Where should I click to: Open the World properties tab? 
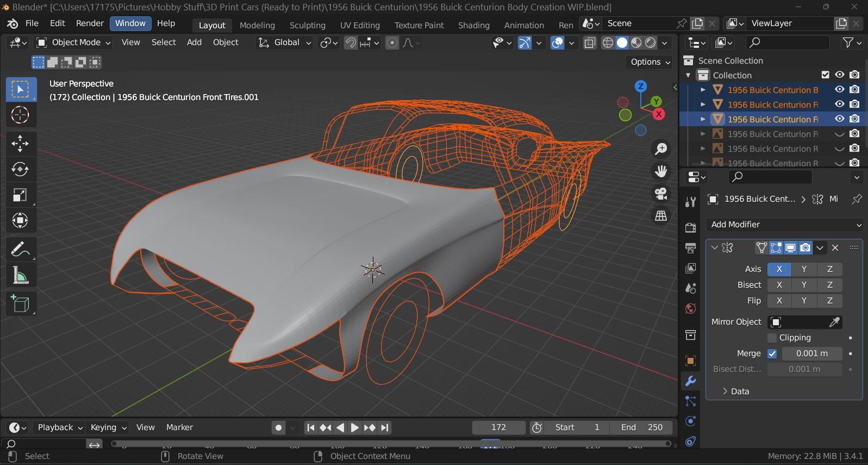tap(690, 308)
